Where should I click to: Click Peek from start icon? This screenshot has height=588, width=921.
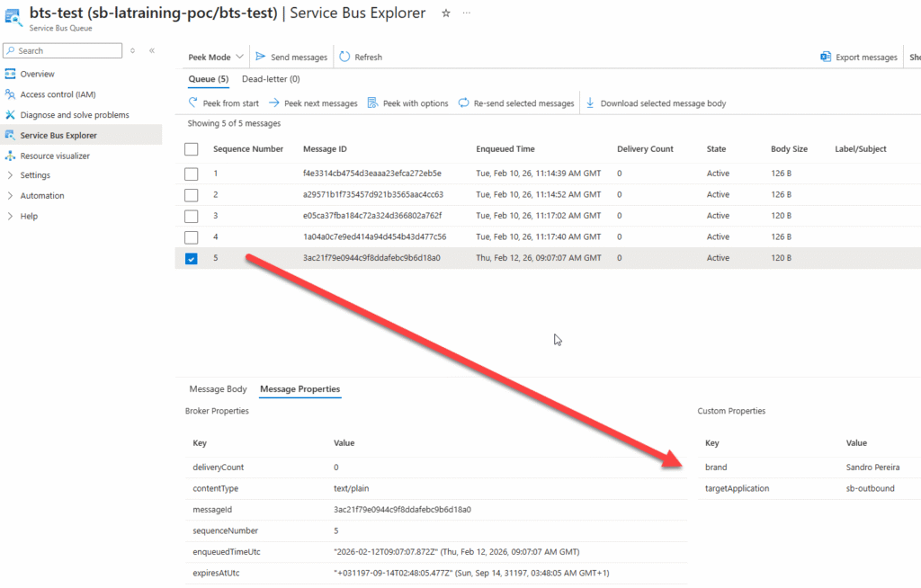pos(193,103)
